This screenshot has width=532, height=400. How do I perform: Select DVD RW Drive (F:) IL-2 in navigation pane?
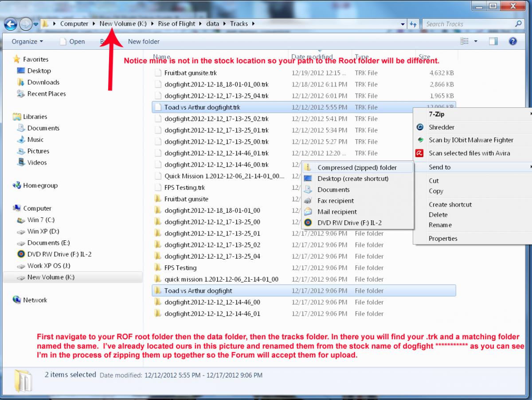[59, 254]
